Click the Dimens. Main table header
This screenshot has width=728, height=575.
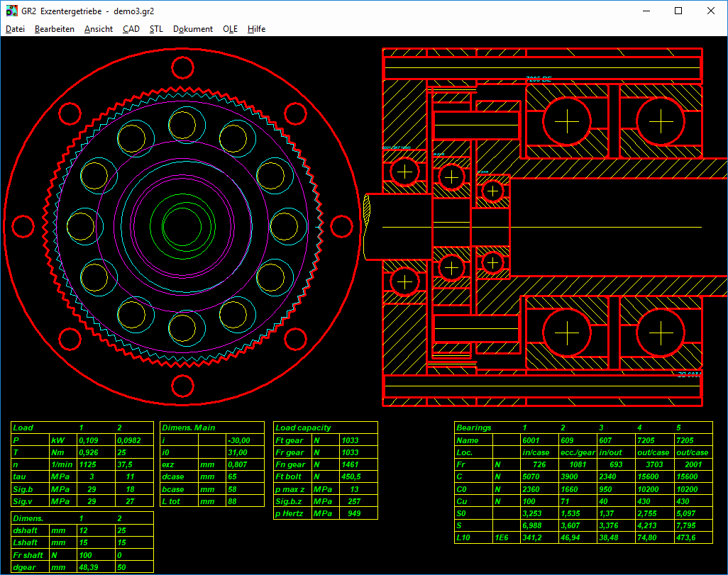[188, 428]
